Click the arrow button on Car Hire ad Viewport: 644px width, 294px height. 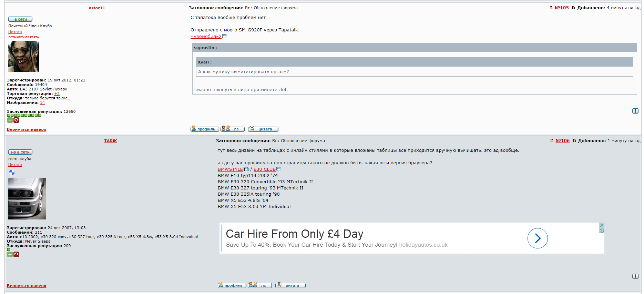[x=537, y=238]
